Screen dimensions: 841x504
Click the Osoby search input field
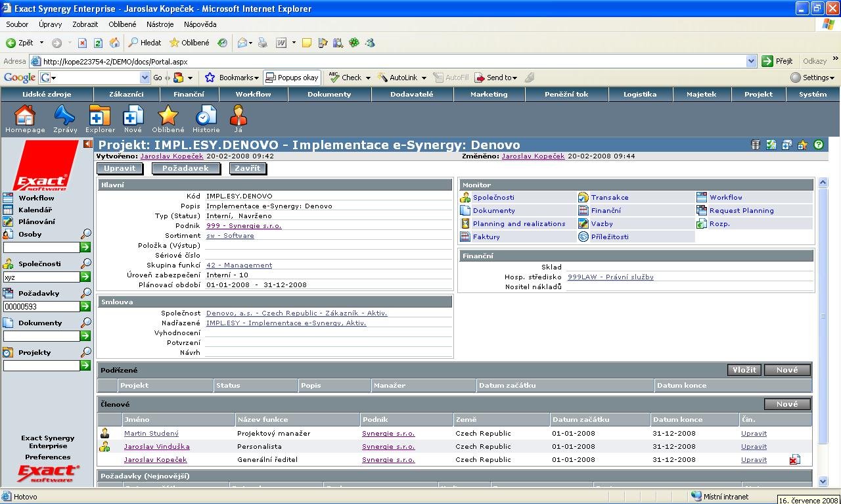(x=41, y=248)
